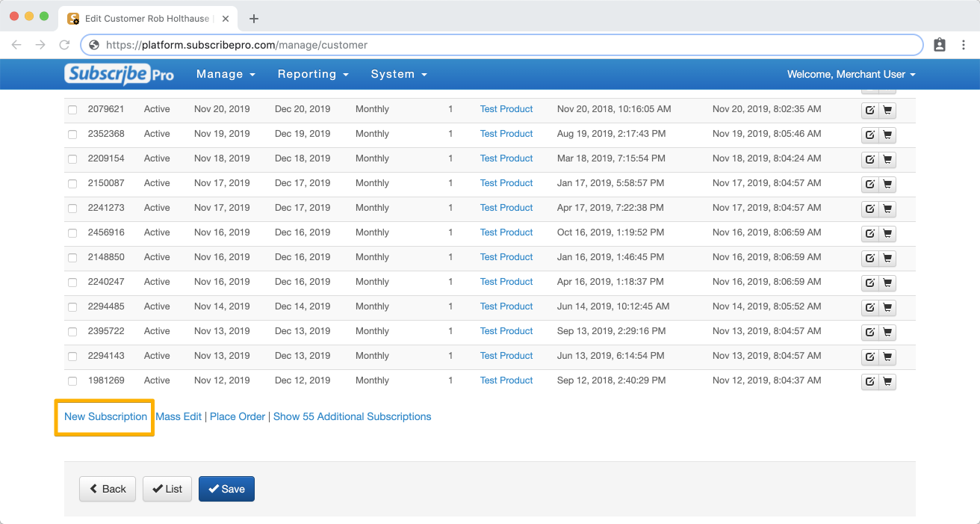Select the cart icon in row 2148850
The width and height of the screenshot is (980, 524).
[887, 259]
